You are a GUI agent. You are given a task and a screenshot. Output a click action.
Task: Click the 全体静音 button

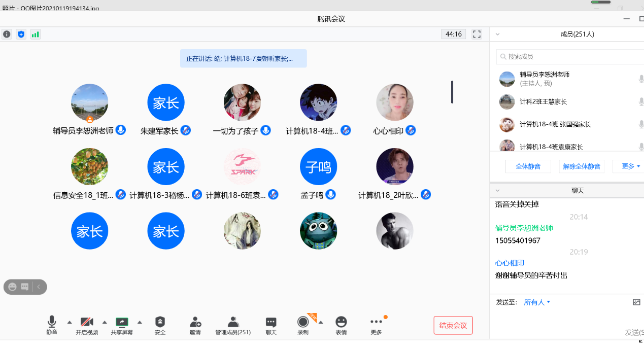tap(528, 166)
